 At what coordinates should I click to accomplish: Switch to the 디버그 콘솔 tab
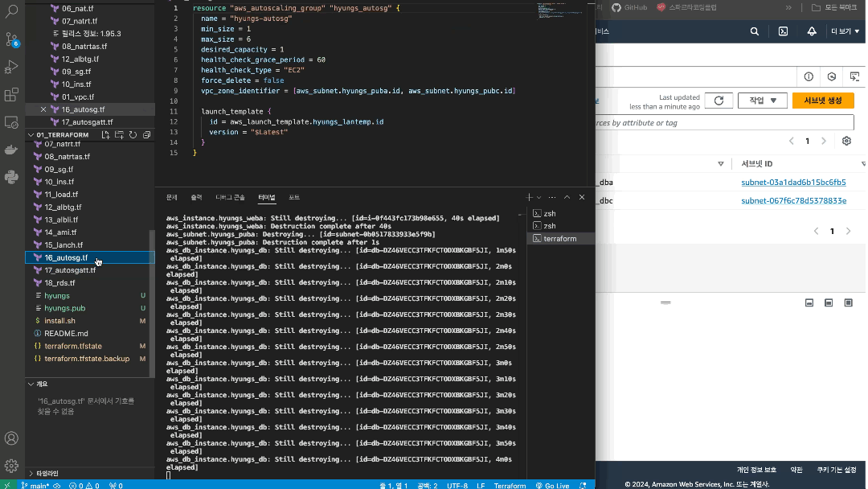[231, 197]
